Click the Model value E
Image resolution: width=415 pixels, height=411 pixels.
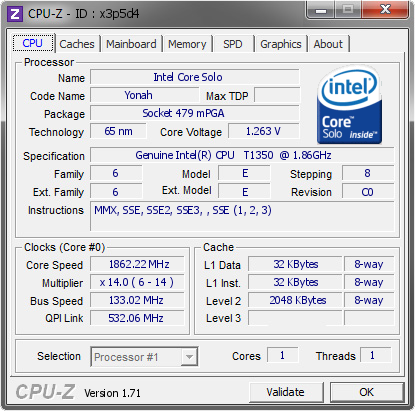point(244,173)
